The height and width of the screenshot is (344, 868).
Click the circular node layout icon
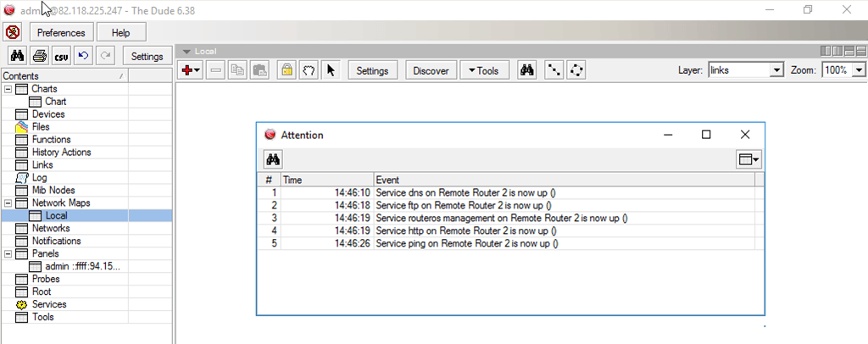click(576, 71)
